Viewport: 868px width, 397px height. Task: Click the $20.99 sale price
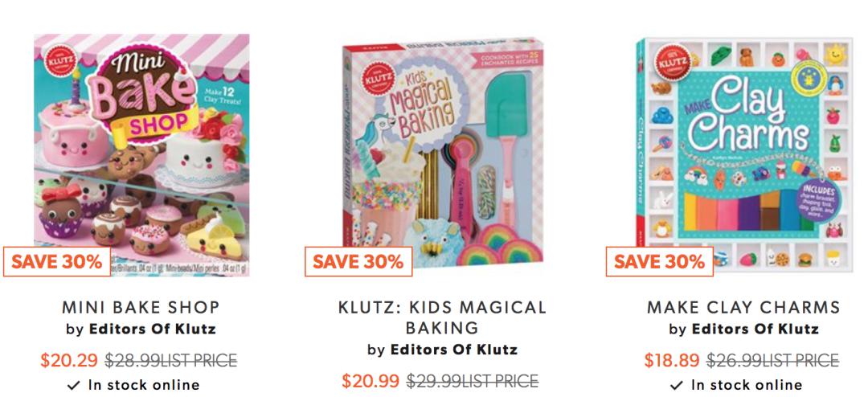tap(371, 381)
